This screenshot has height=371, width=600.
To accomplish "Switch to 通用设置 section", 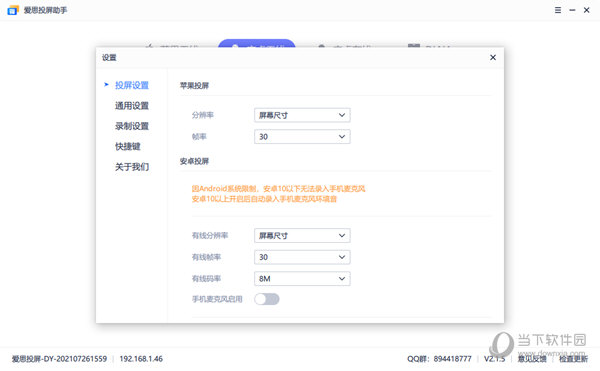I will [132, 106].
